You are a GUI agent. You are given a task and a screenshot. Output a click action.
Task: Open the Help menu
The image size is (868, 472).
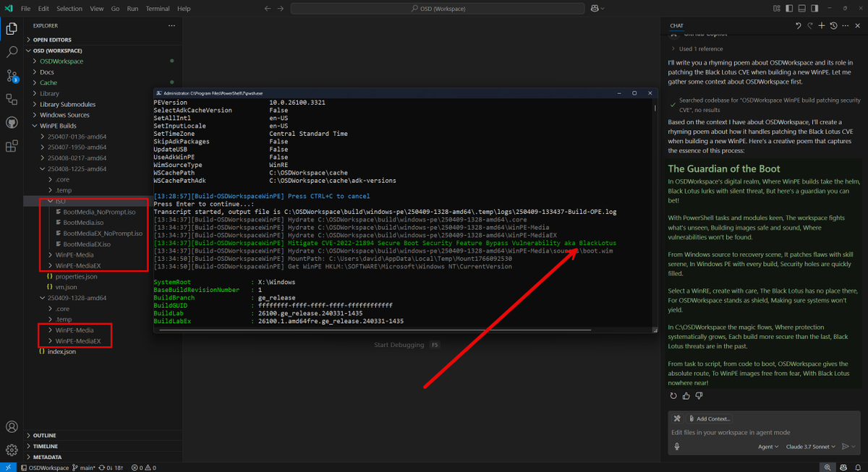click(184, 9)
